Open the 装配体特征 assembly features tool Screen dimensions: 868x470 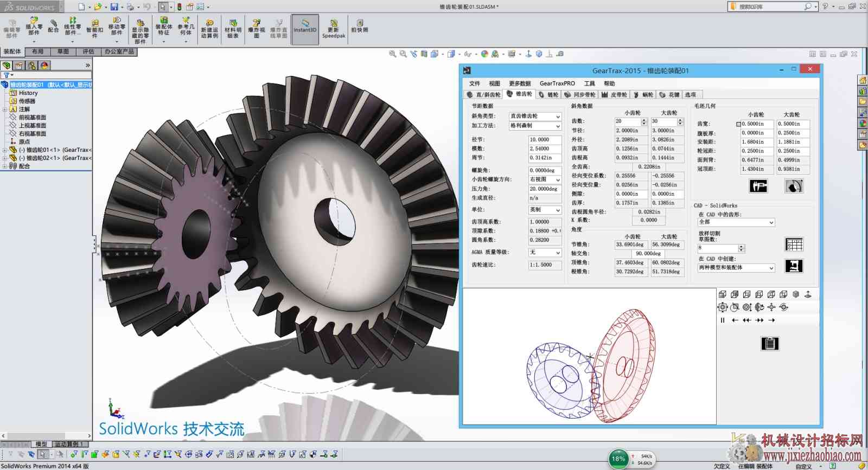tap(163, 27)
